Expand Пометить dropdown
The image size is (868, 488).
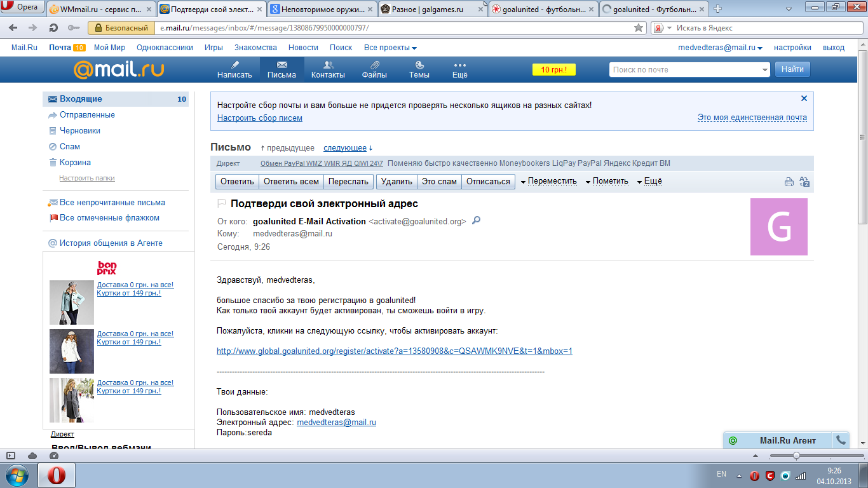click(x=606, y=181)
